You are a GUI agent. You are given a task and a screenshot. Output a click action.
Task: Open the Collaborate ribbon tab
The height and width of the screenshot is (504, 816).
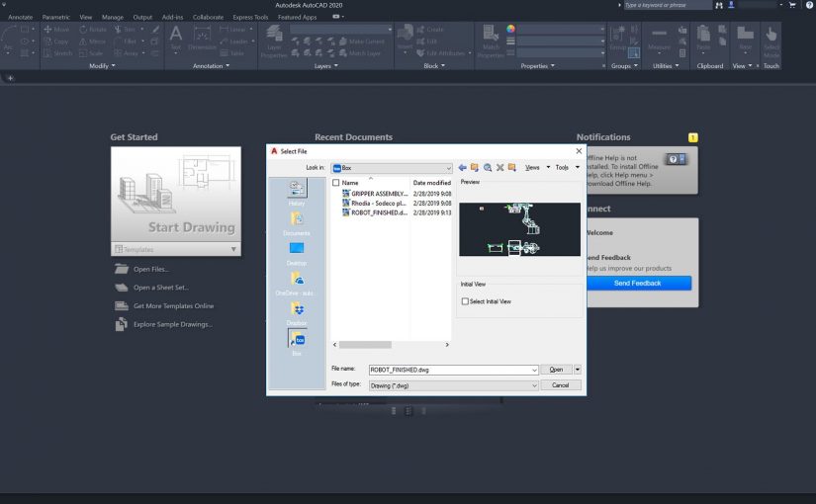click(208, 17)
